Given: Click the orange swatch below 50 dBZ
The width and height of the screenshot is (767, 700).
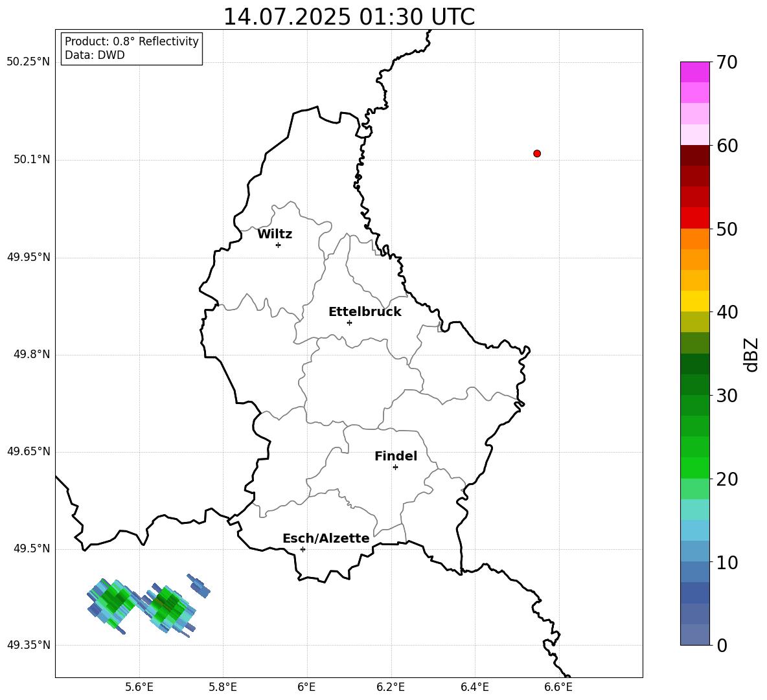Looking at the screenshot, I should (695, 239).
